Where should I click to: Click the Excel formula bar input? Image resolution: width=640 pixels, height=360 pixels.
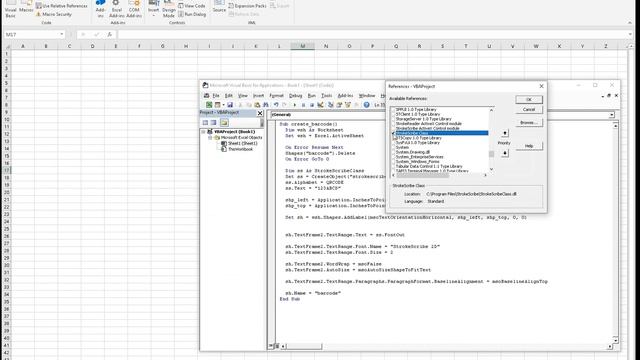pos(371,35)
